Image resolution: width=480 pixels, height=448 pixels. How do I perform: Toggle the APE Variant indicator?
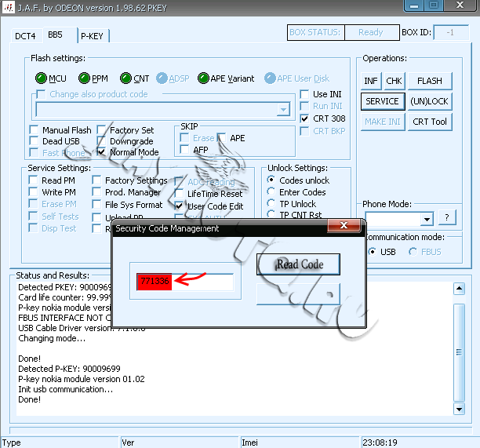point(203,78)
